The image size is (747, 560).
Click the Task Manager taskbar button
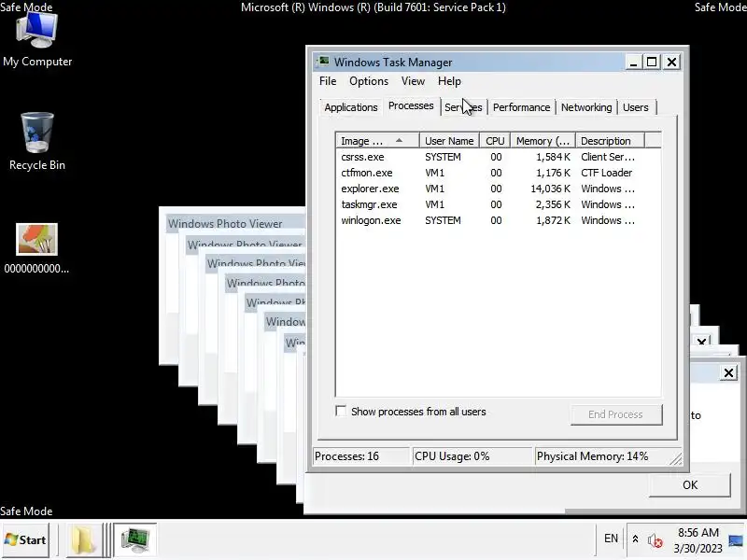pos(135,540)
